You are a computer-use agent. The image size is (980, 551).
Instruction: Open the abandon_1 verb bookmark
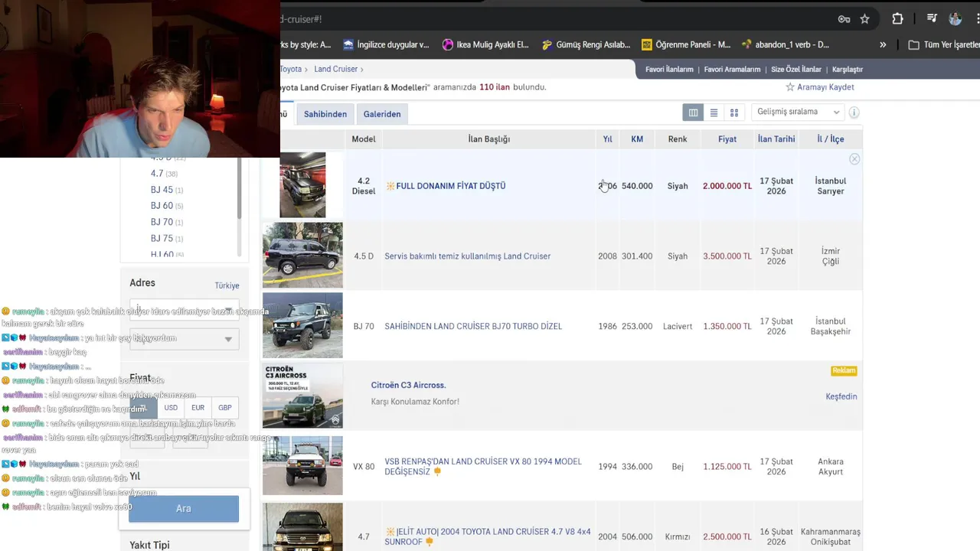tap(786, 44)
